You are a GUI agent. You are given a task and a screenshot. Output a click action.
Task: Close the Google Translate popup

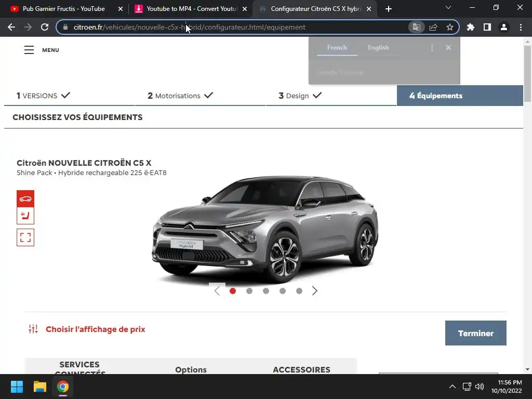(x=448, y=47)
